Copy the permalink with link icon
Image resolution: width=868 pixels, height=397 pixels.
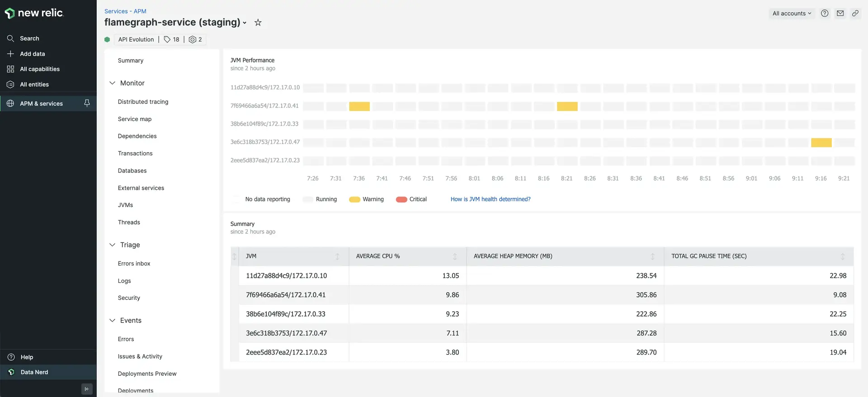(x=855, y=13)
